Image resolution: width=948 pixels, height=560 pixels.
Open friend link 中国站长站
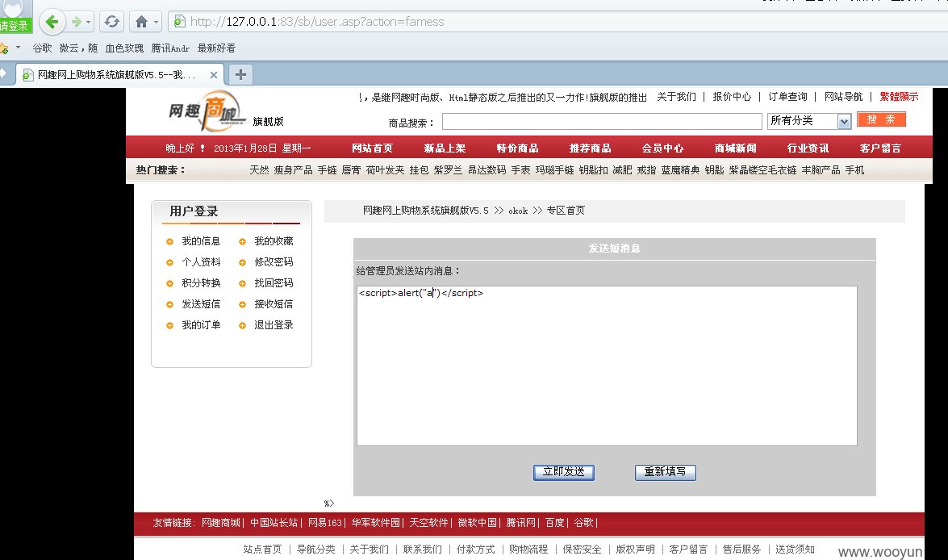click(x=274, y=523)
